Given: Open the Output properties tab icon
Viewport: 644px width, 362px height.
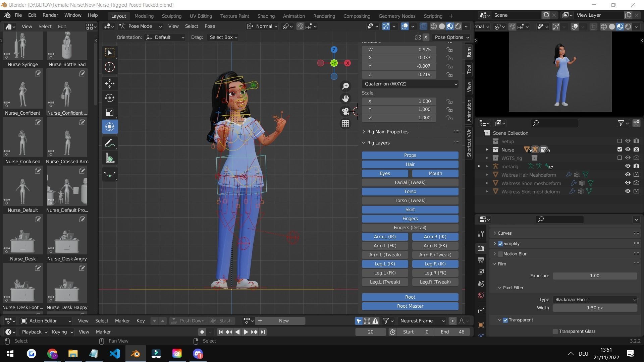Looking at the screenshot, I should [481, 260].
